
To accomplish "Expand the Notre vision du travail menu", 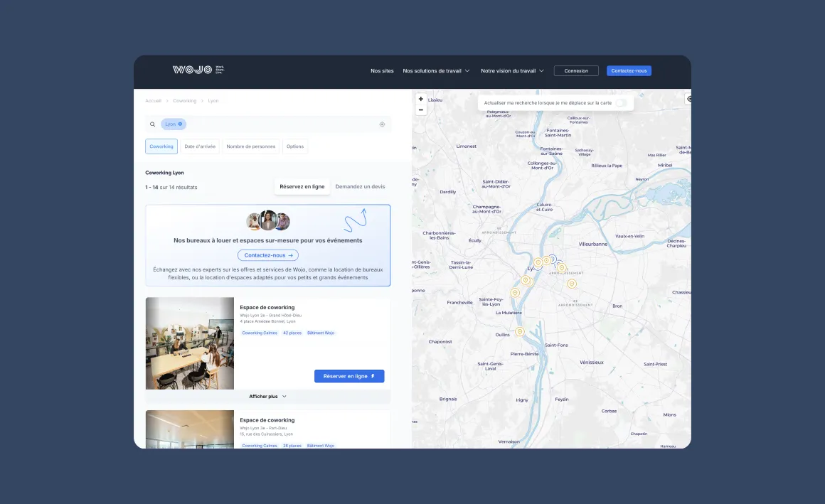I will pos(513,71).
